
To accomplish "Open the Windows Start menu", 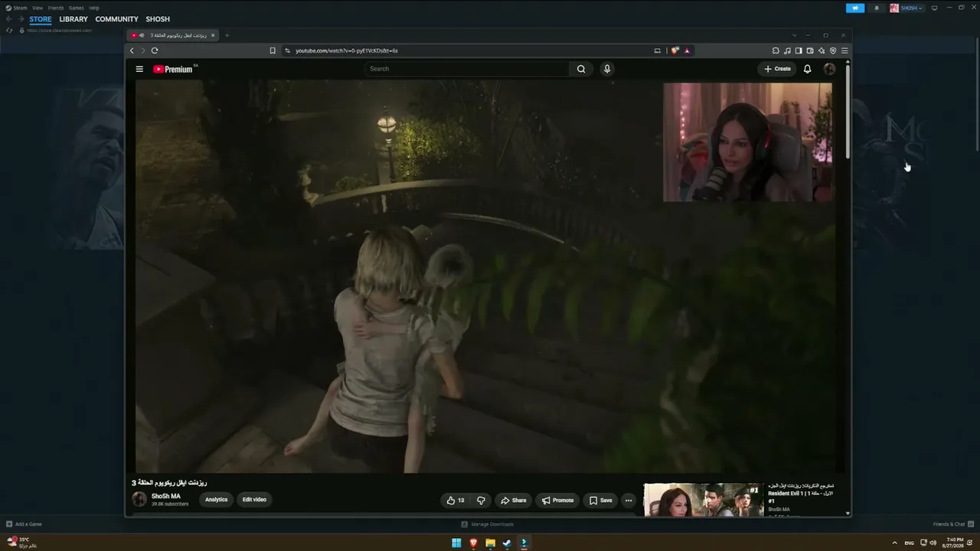I will tap(456, 543).
